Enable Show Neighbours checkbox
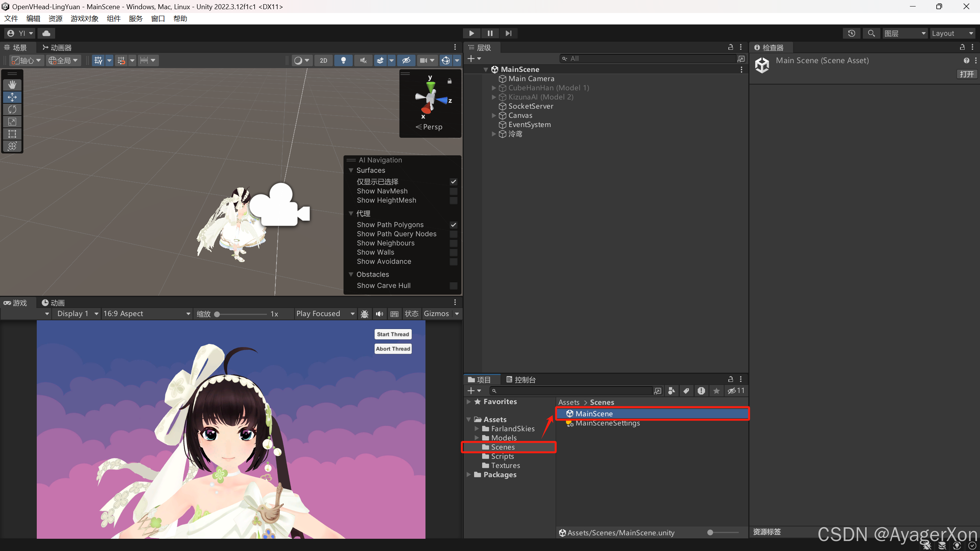The width and height of the screenshot is (980, 551). point(453,243)
